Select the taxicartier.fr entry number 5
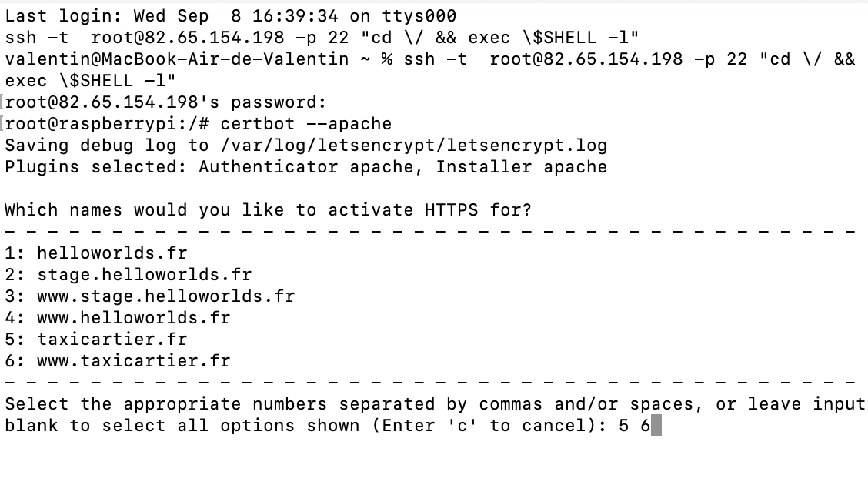Image resolution: width=868 pixels, height=502 pixels. click(96, 340)
